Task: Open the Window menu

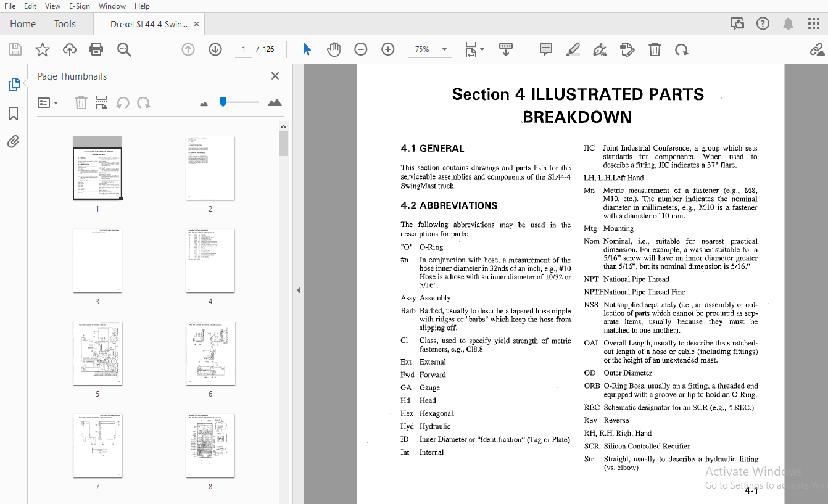Action: [112, 6]
